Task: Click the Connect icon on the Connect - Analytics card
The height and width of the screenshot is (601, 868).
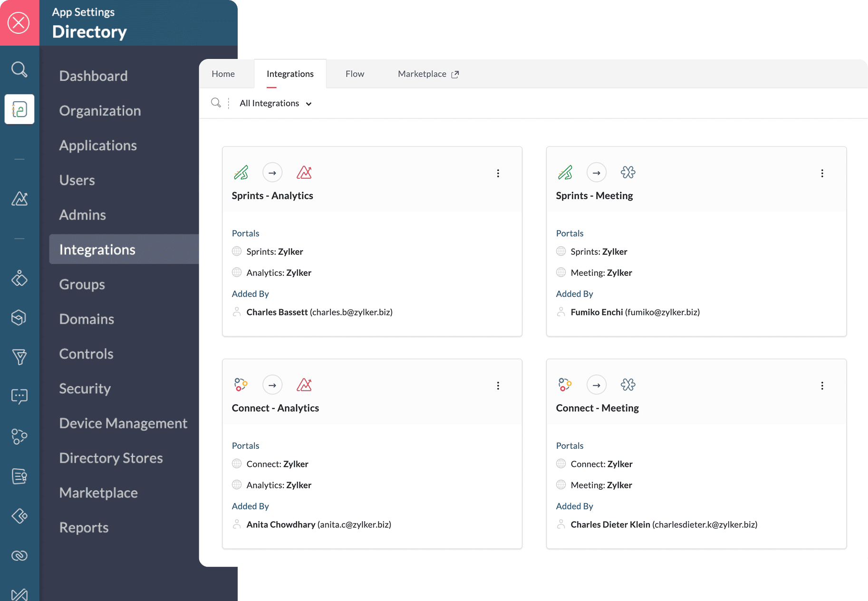Action: click(x=241, y=385)
